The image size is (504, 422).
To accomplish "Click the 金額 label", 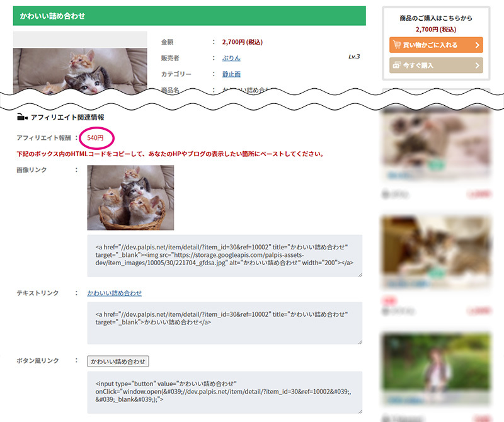I will pos(167,42).
